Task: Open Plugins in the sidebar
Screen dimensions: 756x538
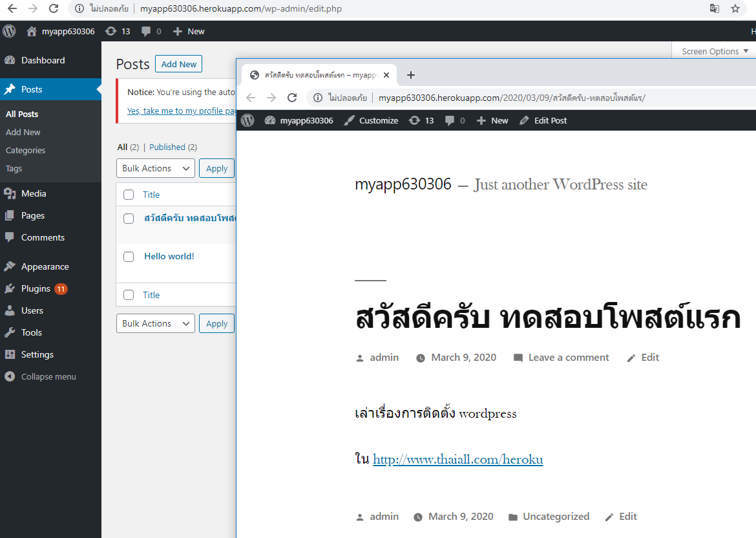Action: [x=36, y=288]
